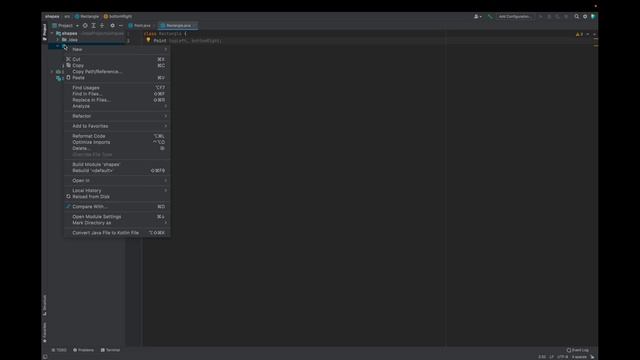This screenshot has height=360, width=640.
Task: Expand Mark Directory as submenu
Action: pyautogui.click(x=117, y=223)
